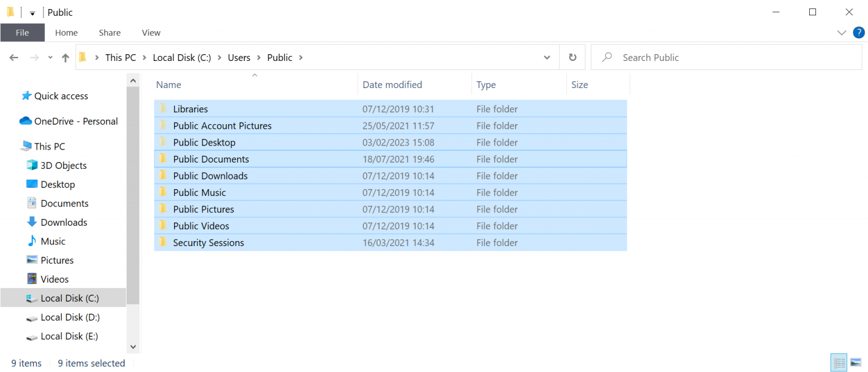Activate details view in the status bar
868x372 pixels.
839,362
